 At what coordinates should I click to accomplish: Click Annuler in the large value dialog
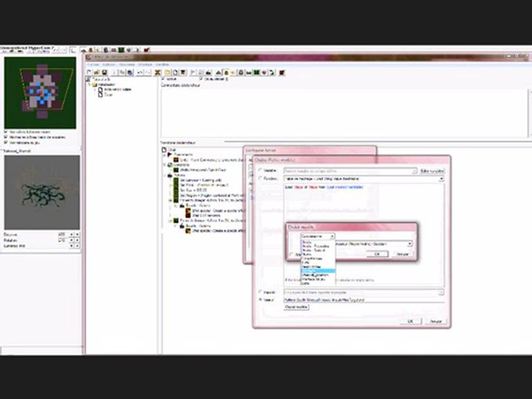(436, 321)
